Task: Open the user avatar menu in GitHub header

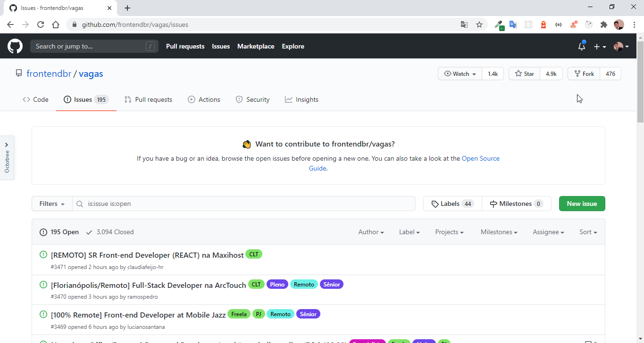Action: pos(621,47)
